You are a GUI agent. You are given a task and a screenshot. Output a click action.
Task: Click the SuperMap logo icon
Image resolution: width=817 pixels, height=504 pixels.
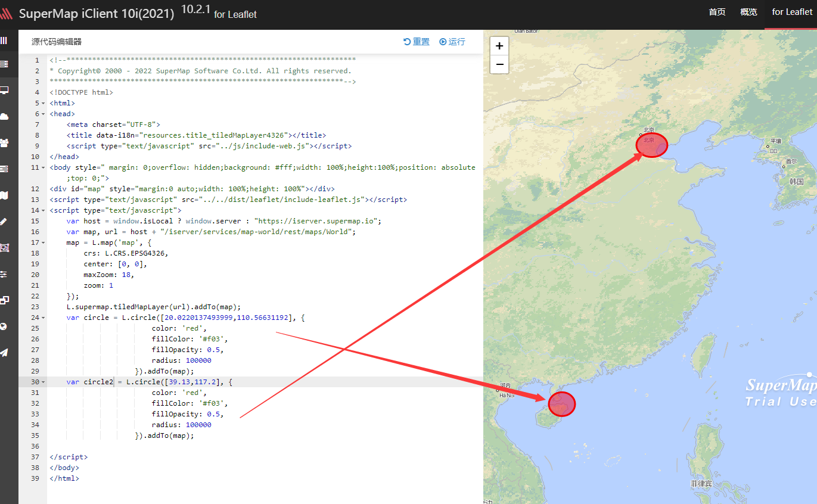tap(7, 14)
